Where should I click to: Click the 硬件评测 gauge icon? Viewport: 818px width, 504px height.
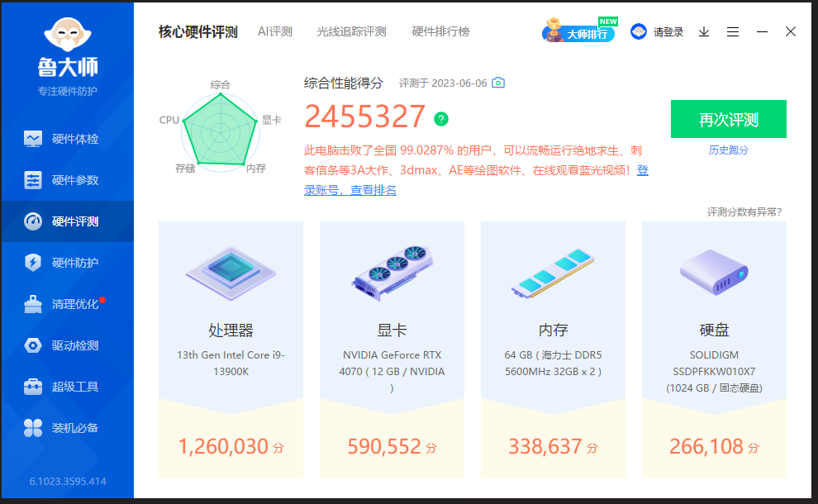33,221
